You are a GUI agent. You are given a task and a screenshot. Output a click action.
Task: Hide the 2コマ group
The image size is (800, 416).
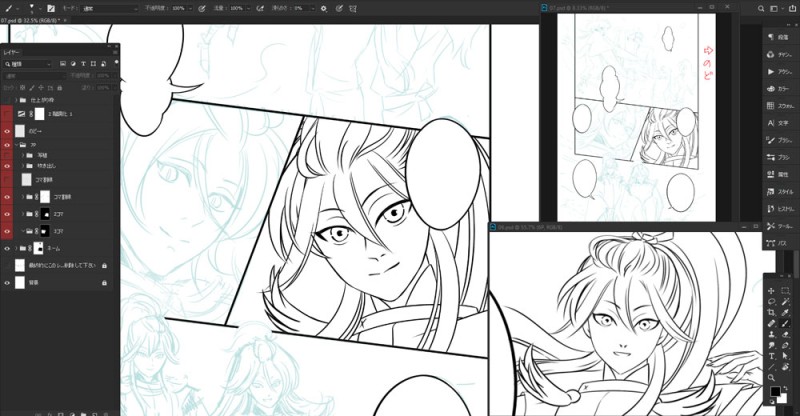coord(7,214)
